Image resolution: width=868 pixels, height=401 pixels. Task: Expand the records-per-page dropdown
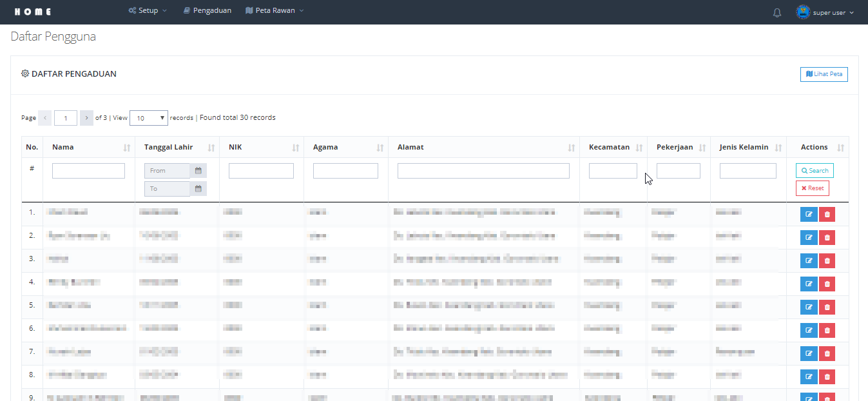click(x=149, y=118)
